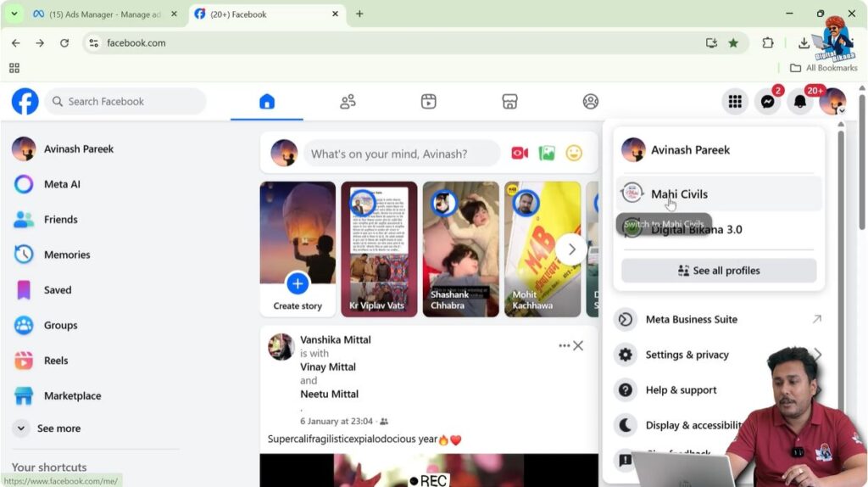The image size is (868, 487).
Task: Add Photo/video from composer icon
Action: point(547,153)
